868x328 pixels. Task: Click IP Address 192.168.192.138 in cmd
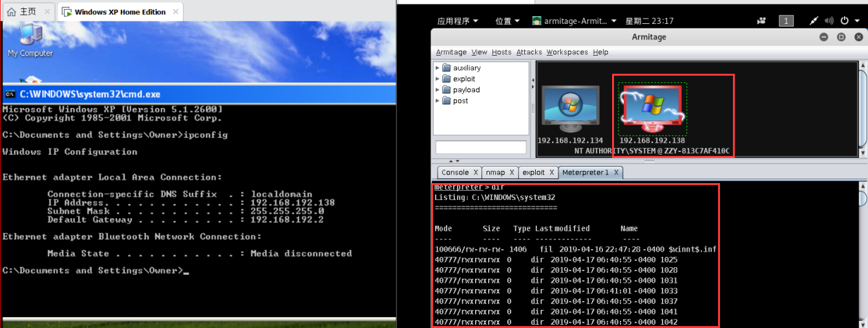pos(292,202)
